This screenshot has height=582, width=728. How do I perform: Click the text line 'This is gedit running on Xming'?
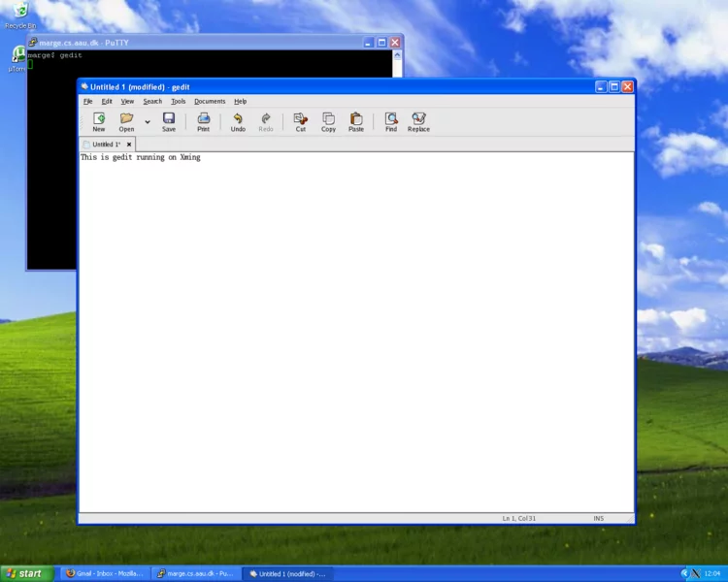pyautogui.click(x=140, y=157)
